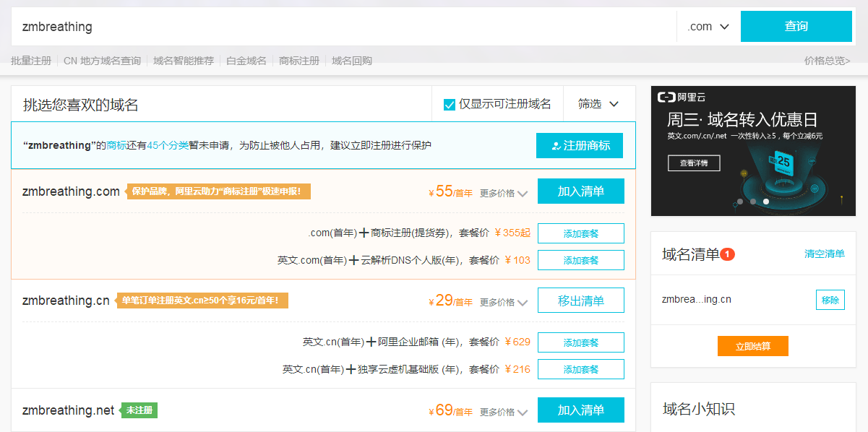Screen dimensions: 868x432
Task: Click the 查看详情 banner button
Action: click(694, 163)
